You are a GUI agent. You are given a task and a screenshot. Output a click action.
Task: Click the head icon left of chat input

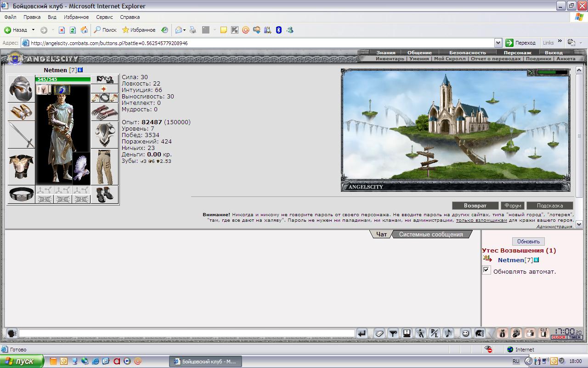[11, 333]
